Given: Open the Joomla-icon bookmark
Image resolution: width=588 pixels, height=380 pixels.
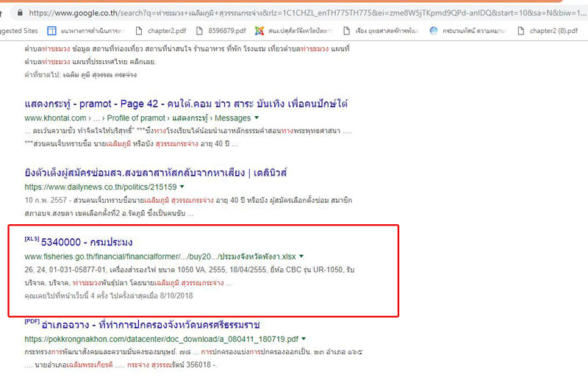Looking at the screenshot, I should pyautogui.click(x=287, y=31).
